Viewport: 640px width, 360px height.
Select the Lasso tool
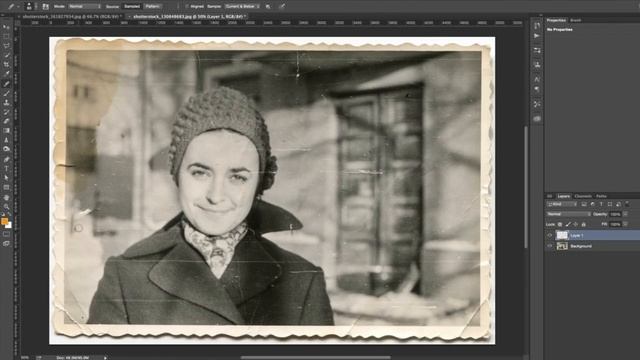click(6, 46)
